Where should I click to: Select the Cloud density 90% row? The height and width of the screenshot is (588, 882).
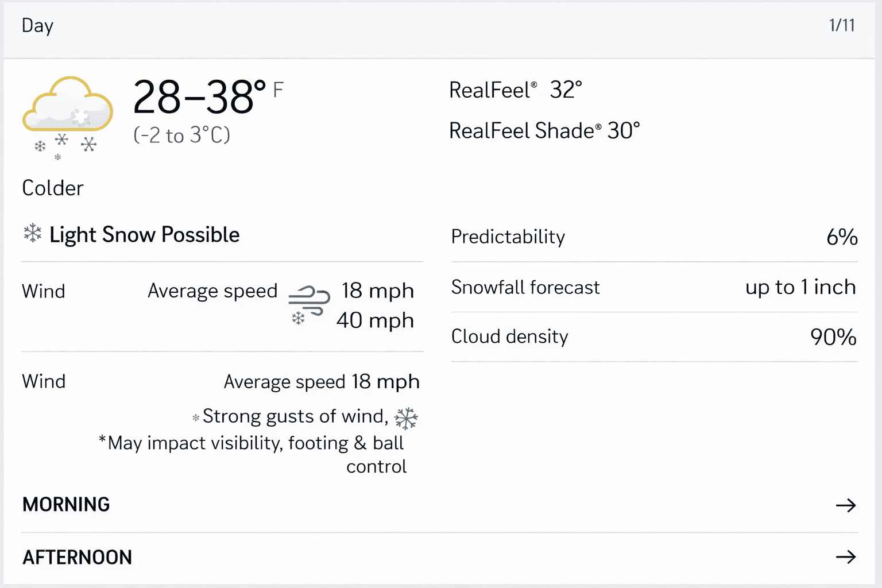(654, 336)
